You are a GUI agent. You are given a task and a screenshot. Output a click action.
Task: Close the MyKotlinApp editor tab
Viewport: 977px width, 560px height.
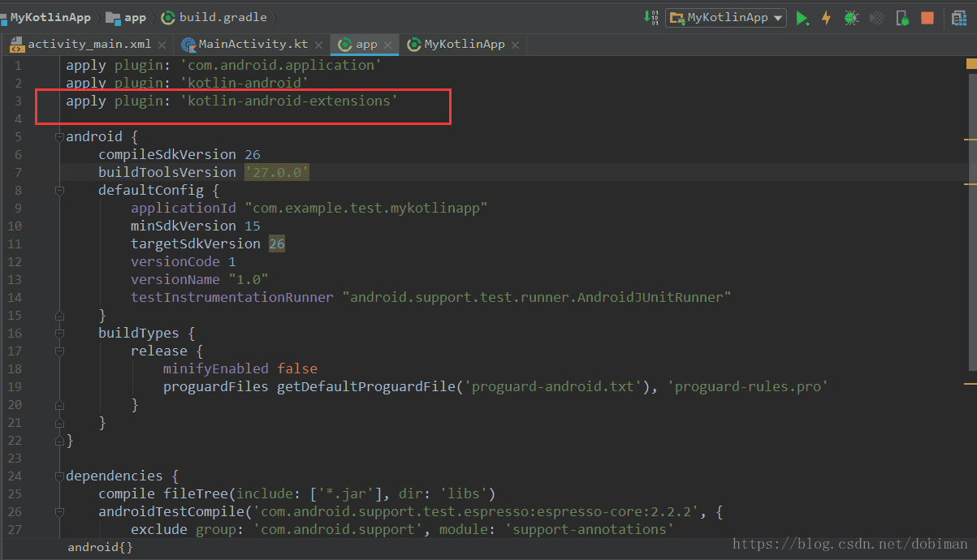coord(516,45)
